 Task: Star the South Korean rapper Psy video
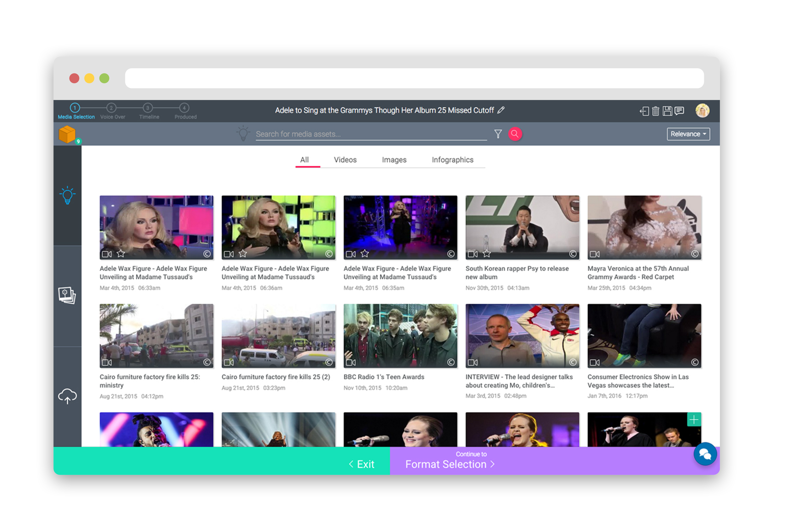coord(487,254)
